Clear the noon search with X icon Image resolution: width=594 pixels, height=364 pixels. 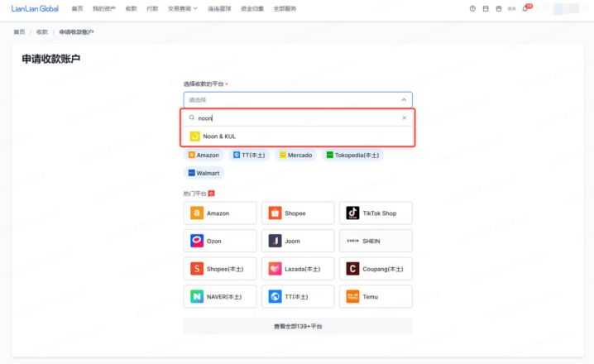[x=405, y=117]
